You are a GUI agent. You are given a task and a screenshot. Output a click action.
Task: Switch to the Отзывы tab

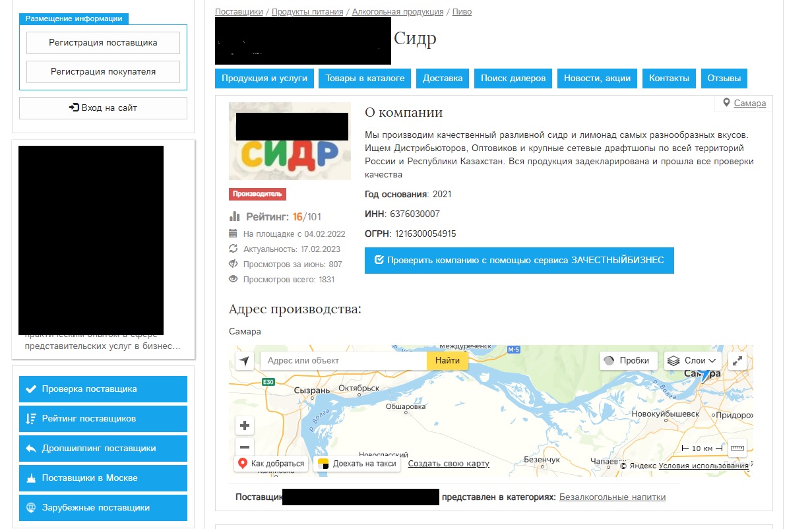pyautogui.click(x=724, y=78)
